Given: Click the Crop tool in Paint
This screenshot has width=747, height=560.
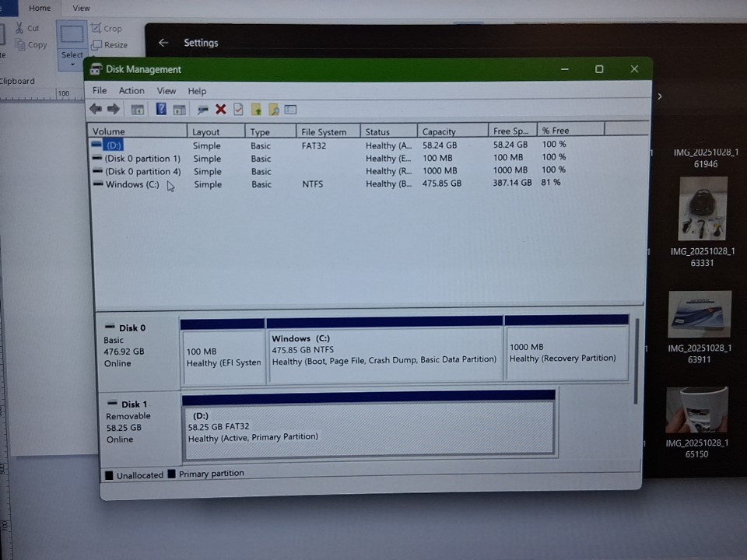Looking at the screenshot, I should pyautogui.click(x=107, y=28).
